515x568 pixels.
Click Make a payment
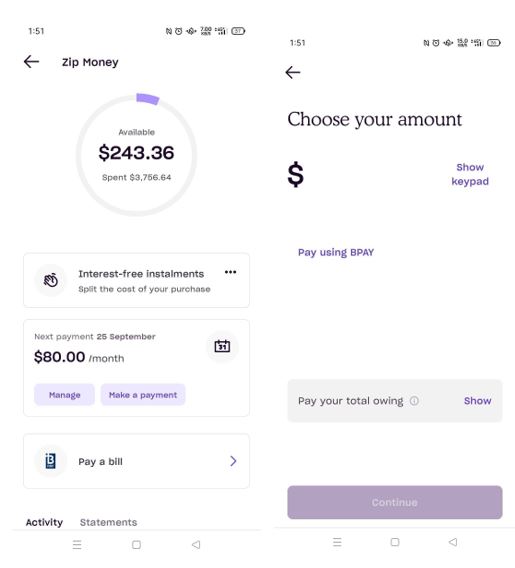click(x=143, y=395)
